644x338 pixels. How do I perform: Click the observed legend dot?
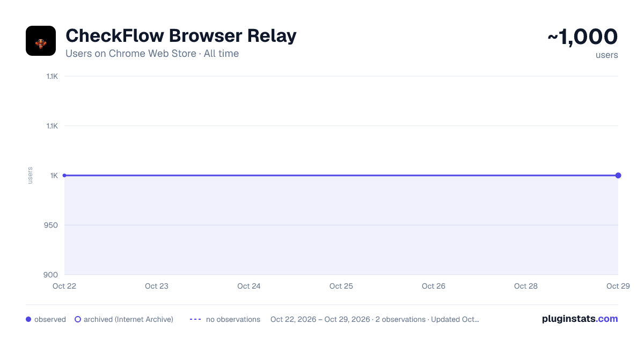pos(28,319)
